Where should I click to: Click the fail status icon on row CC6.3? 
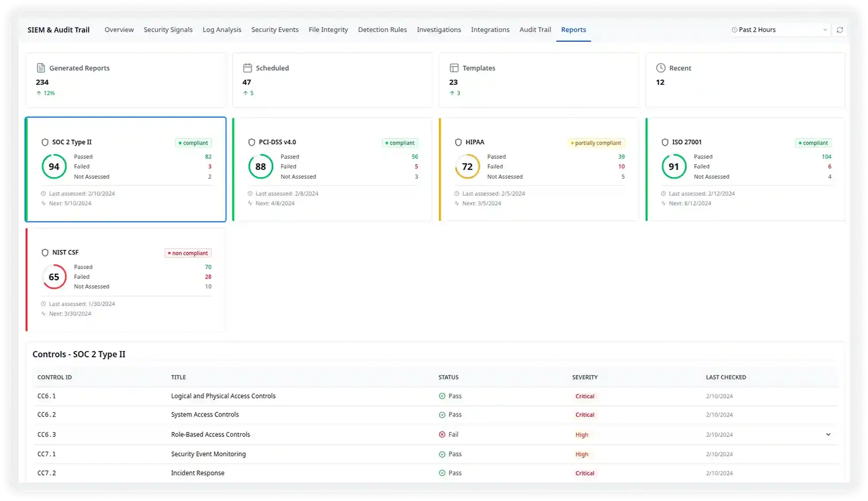442,434
